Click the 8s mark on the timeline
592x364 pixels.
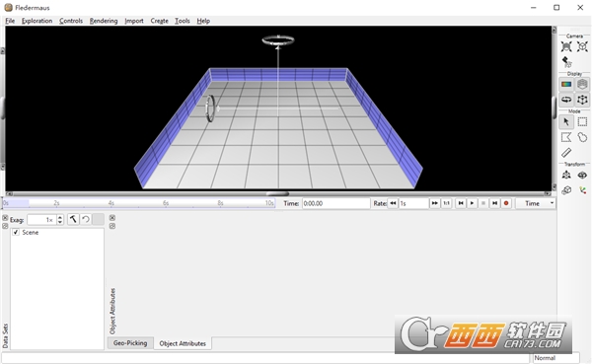220,203
